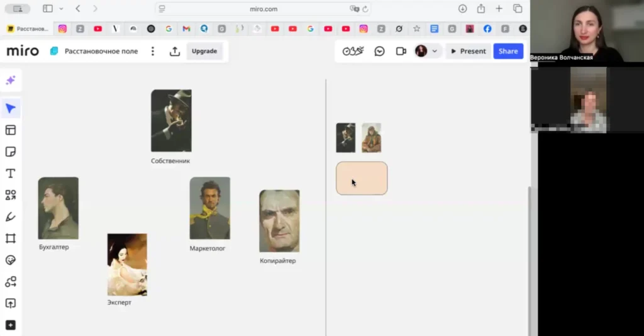Choose the frame tool
Screen dimensions: 644x336
click(11, 238)
